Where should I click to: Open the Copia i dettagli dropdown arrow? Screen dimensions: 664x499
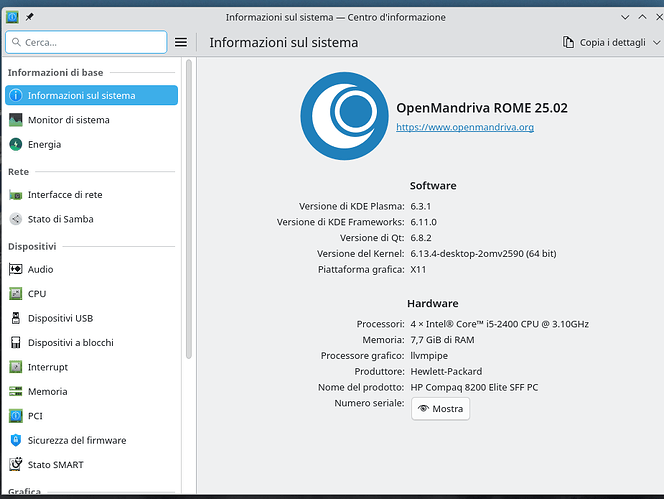click(656, 42)
